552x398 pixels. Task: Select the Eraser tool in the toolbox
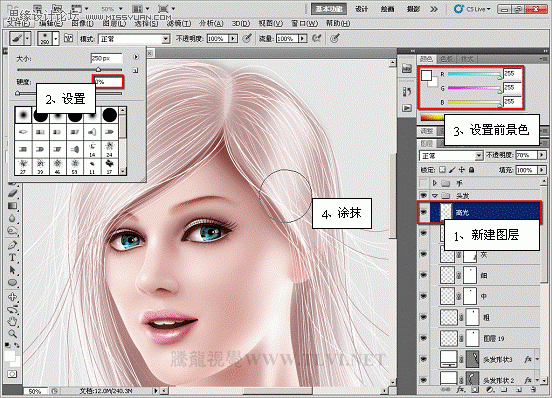[12, 193]
